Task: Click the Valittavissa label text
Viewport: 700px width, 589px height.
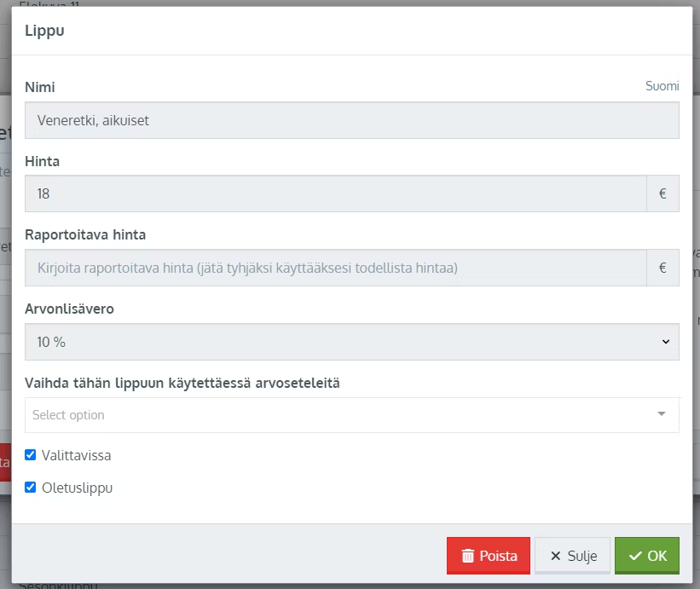Action: tap(76, 455)
